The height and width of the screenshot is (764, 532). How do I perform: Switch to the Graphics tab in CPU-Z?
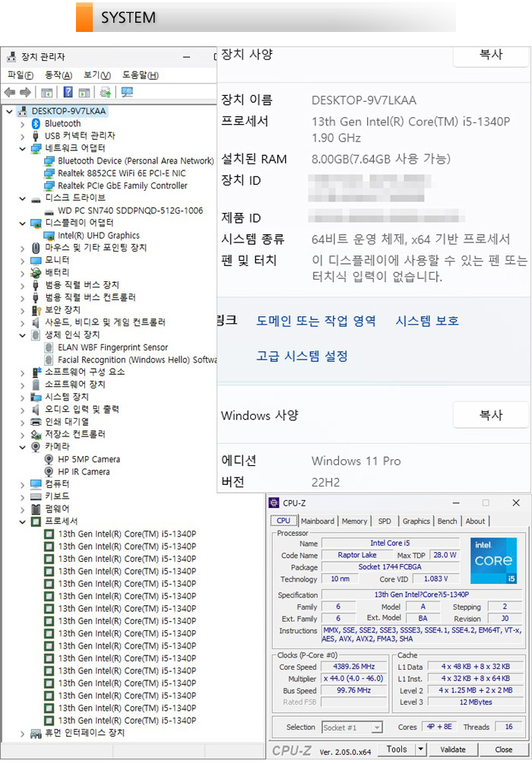[x=416, y=521]
